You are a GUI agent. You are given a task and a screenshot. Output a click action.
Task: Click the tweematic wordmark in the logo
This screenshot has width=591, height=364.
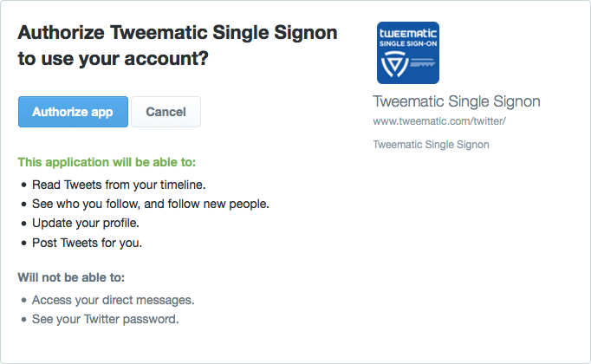tap(408, 33)
